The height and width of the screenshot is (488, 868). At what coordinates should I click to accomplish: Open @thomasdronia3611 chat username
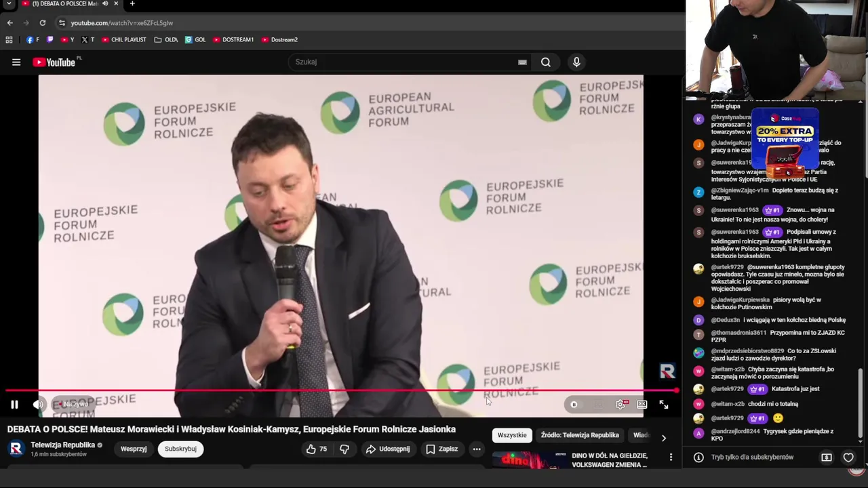[x=738, y=333]
